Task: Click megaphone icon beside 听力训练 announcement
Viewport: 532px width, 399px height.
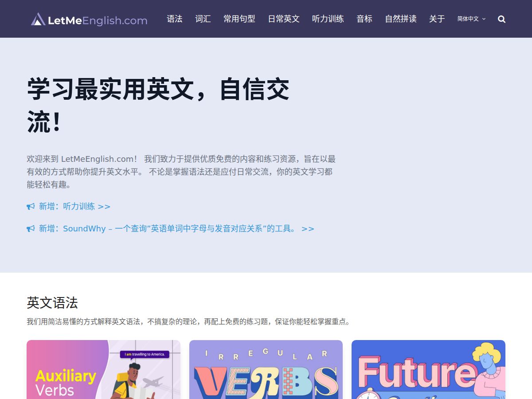Action: point(31,207)
